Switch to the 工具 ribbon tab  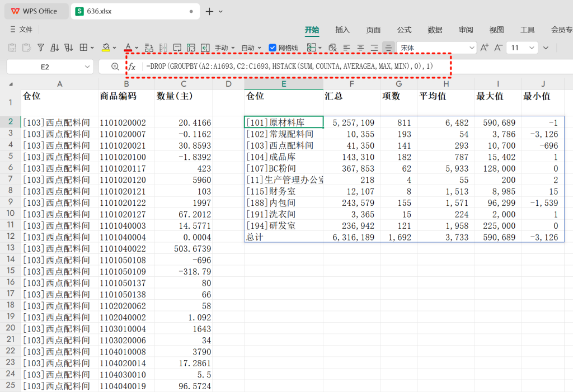(x=527, y=30)
